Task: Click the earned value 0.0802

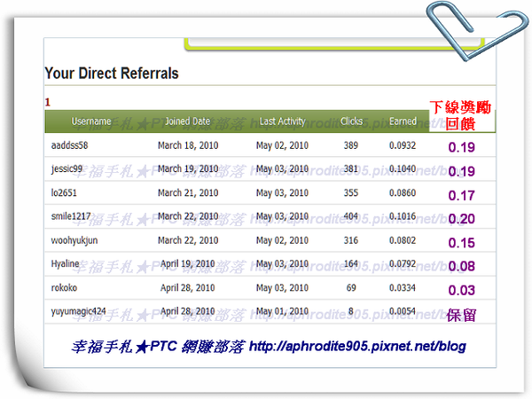Action: tap(403, 240)
